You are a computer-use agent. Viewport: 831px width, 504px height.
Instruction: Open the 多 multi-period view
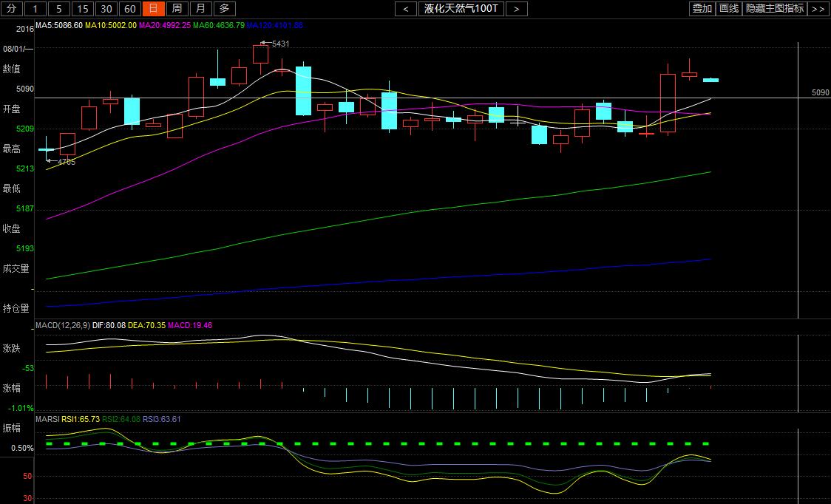click(x=225, y=9)
